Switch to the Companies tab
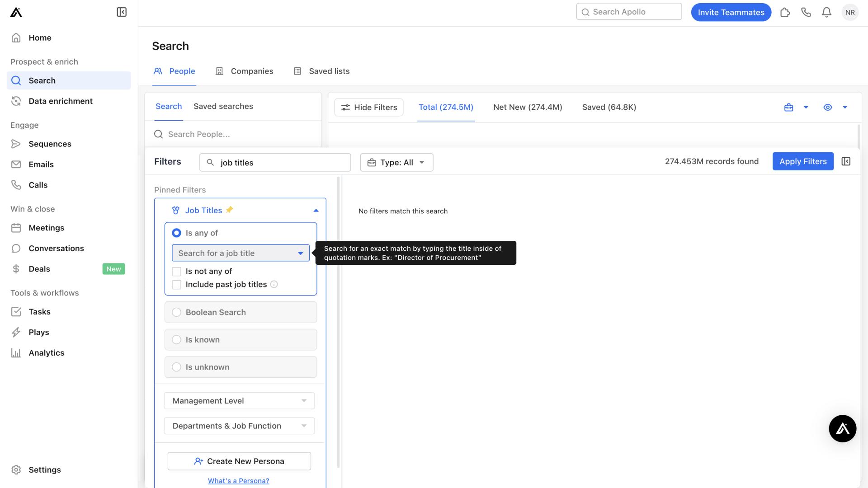 coord(245,71)
